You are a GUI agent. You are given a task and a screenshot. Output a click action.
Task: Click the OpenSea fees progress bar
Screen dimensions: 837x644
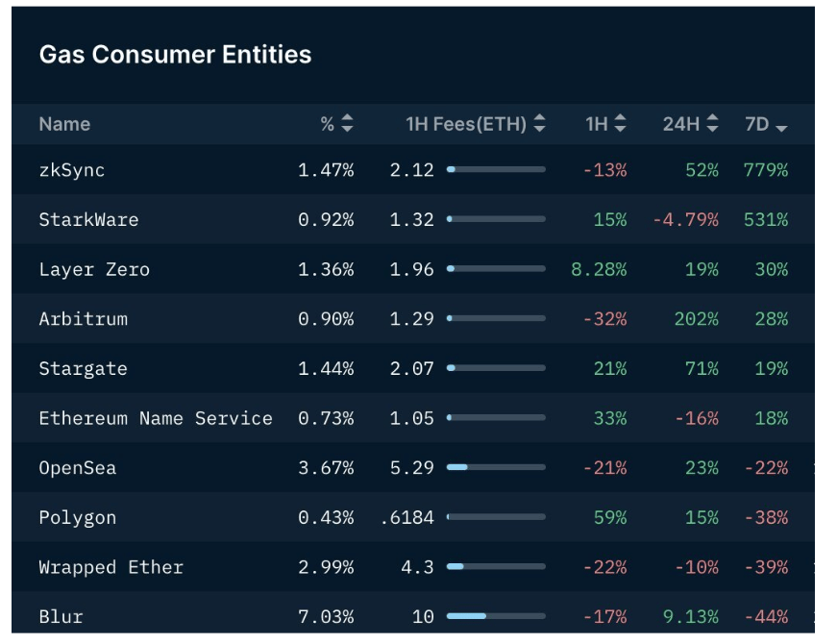tap(496, 468)
